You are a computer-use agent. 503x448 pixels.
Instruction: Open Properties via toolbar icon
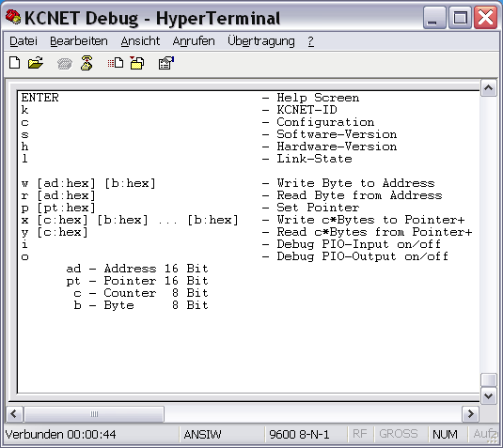click(x=166, y=63)
